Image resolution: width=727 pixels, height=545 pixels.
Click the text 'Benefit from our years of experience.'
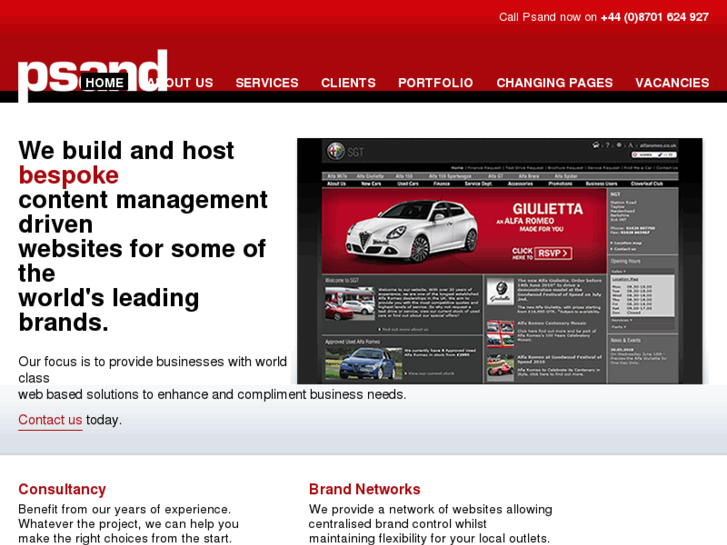pyautogui.click(x=124, y=509)
